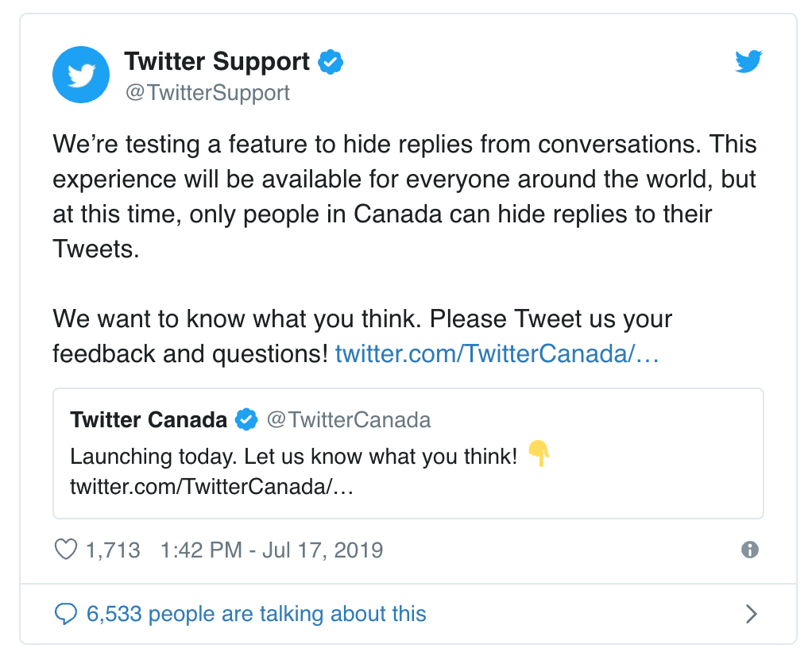This screenshot has height=656, width=812.
Task: Click the pointing-down hand emoji
Action: (x=539, y=454)
